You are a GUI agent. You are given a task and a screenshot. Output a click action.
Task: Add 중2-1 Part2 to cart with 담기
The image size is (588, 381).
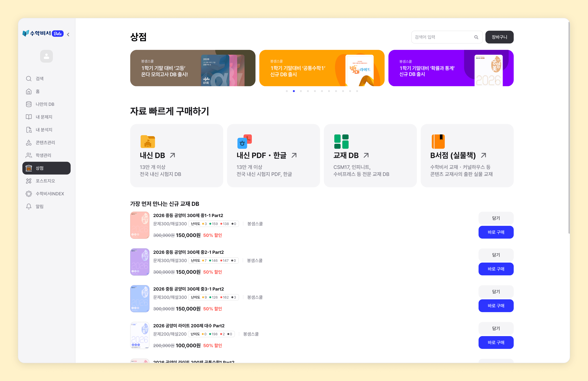496,255
